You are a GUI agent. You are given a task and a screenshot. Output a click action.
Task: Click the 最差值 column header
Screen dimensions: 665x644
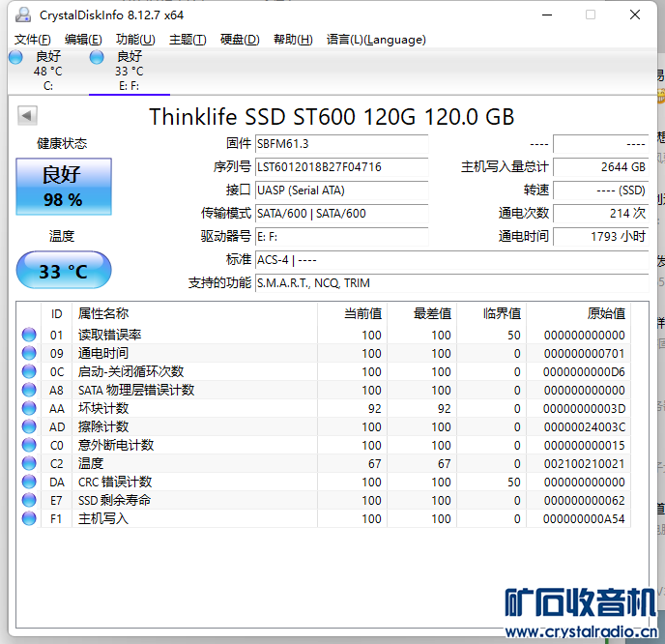pyautogui.click(x=422, y=314)
